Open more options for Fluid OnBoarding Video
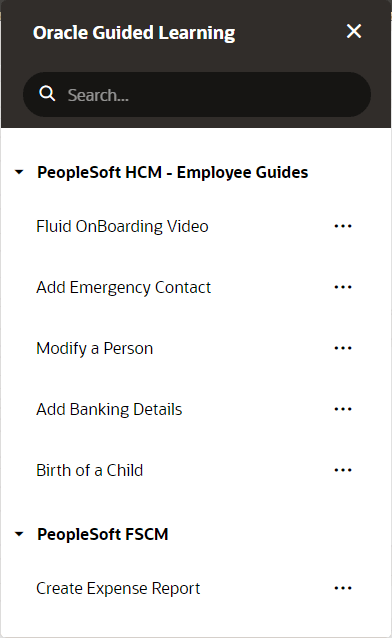This screenshot has width=392, height=638. coord(343,226)
